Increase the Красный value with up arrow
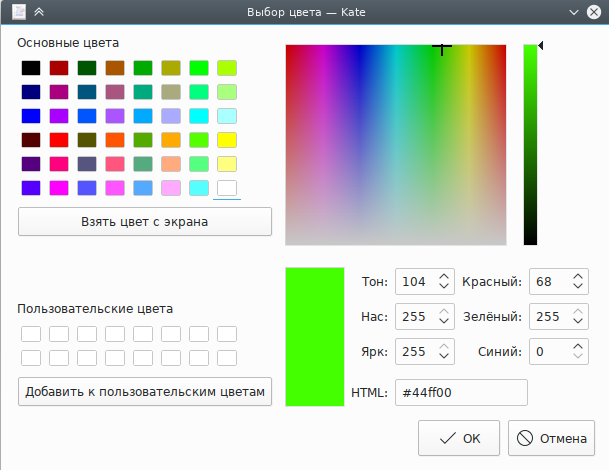Screen dimensions: 609x470 [577, 277]
